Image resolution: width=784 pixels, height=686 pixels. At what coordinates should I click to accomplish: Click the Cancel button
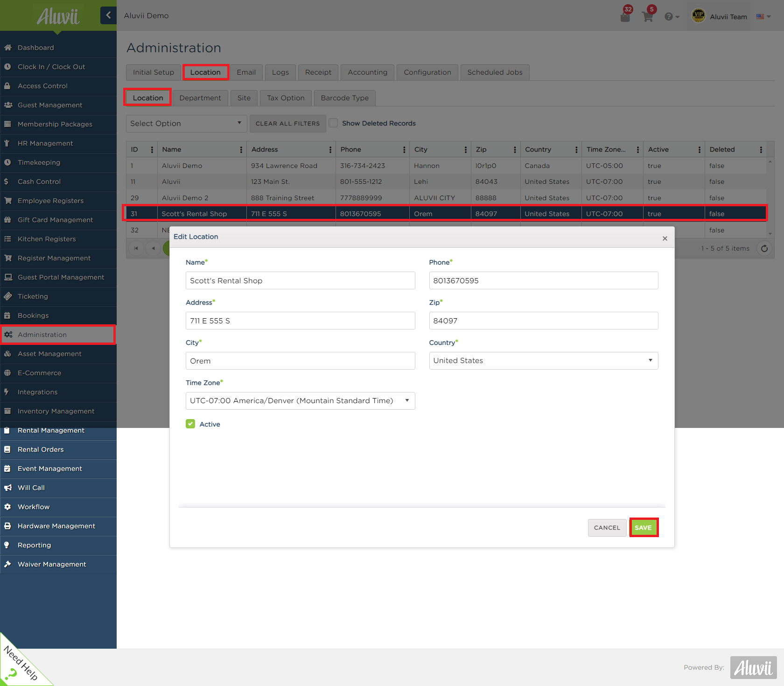[x=607, y=528]
